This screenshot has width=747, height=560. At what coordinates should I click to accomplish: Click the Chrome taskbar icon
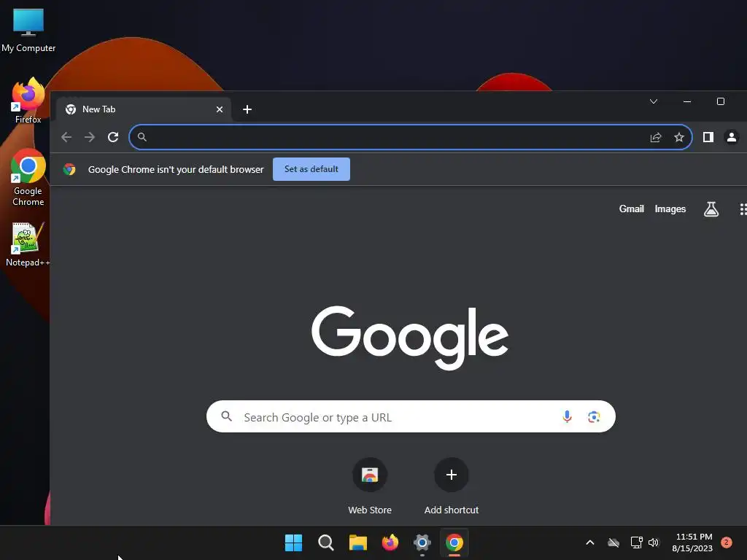(x=454, y=542)
